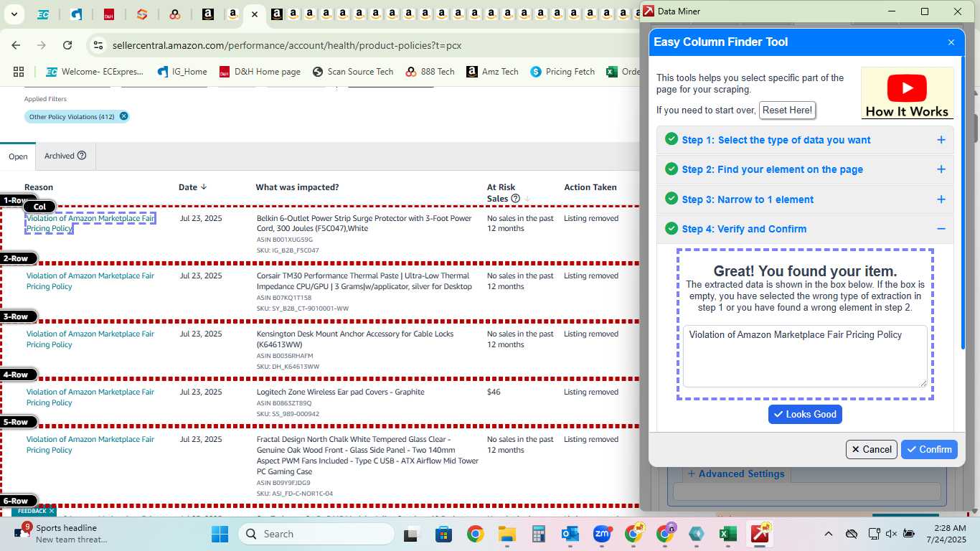Open the Corsair row Fair Pricing Policy link
This screenshot has height=551, width=980.
90,281
